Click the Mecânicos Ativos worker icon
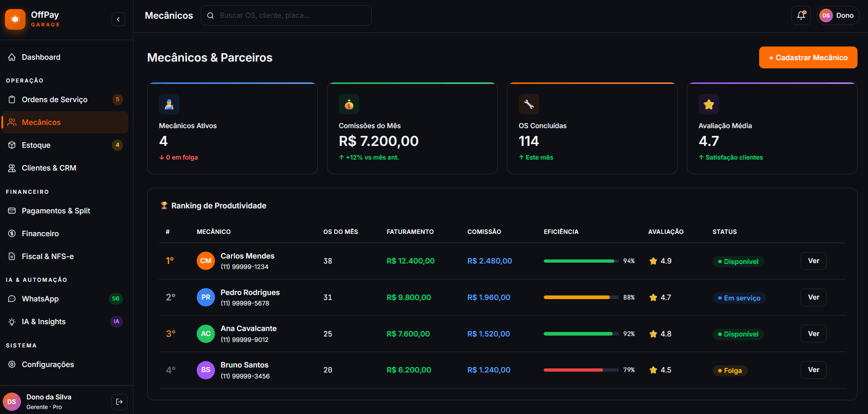868x414 pixels. point(169,104)
